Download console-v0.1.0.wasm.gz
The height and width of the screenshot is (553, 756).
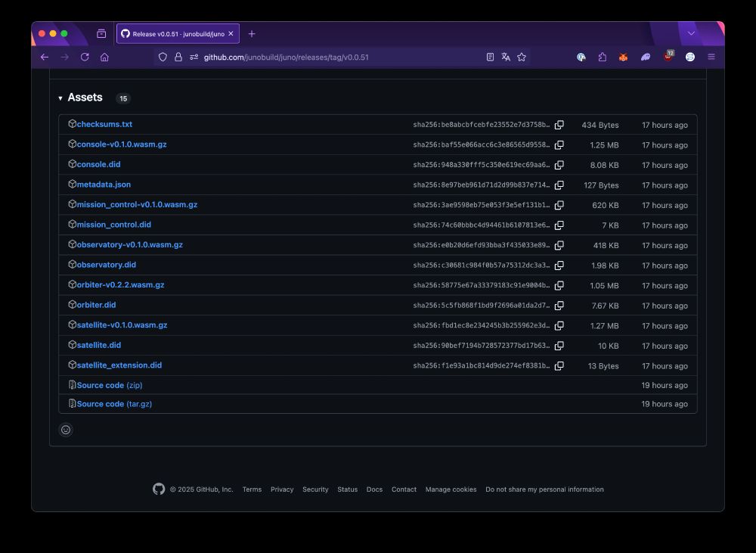click(122, 144)
